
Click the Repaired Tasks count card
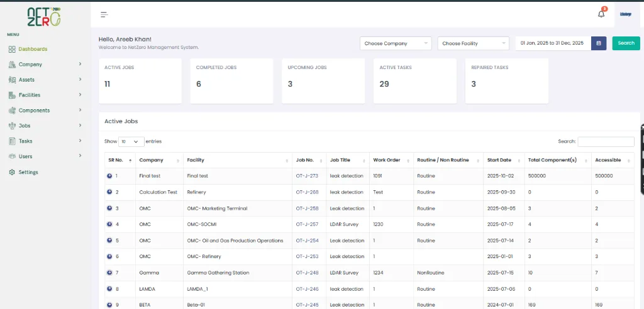tap(507, 81)
